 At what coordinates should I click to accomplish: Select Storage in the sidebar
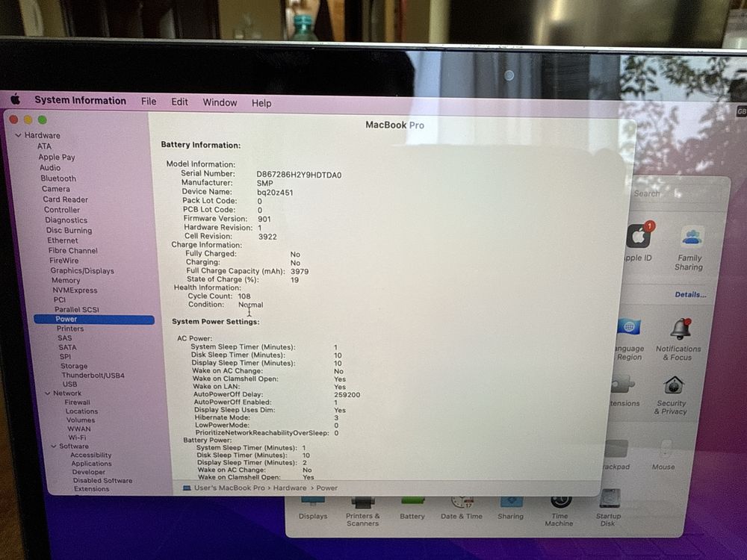click(74, 366)
